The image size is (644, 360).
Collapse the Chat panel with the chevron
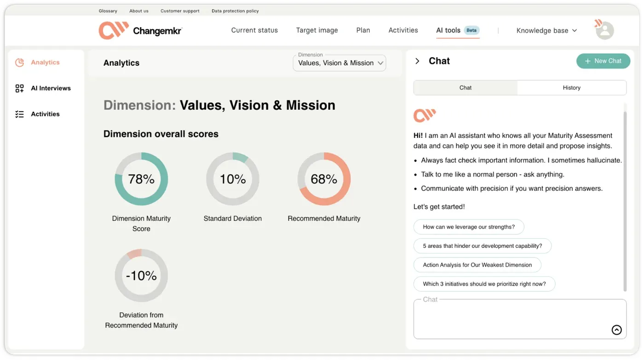pyautogui.click(x=417, y=61)
